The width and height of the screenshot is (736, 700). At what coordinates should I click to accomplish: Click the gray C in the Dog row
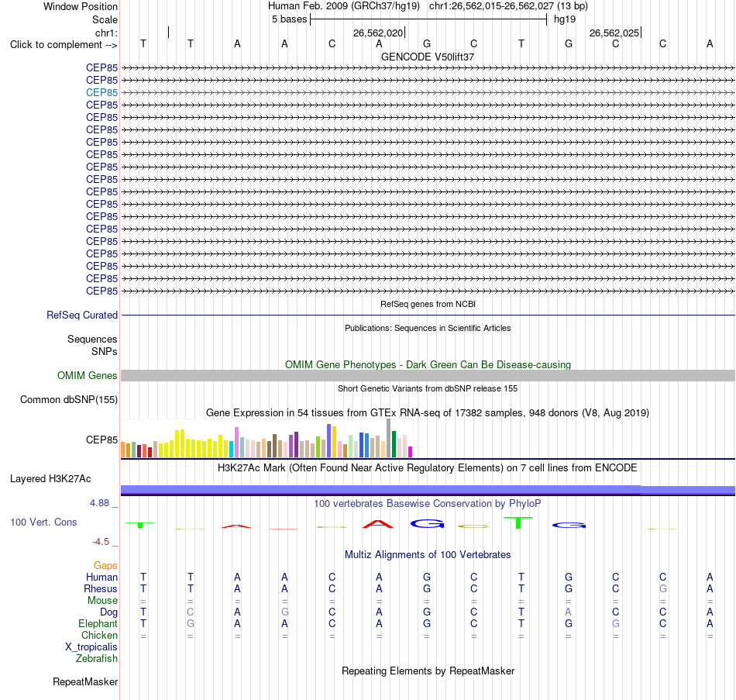[190, 612]
